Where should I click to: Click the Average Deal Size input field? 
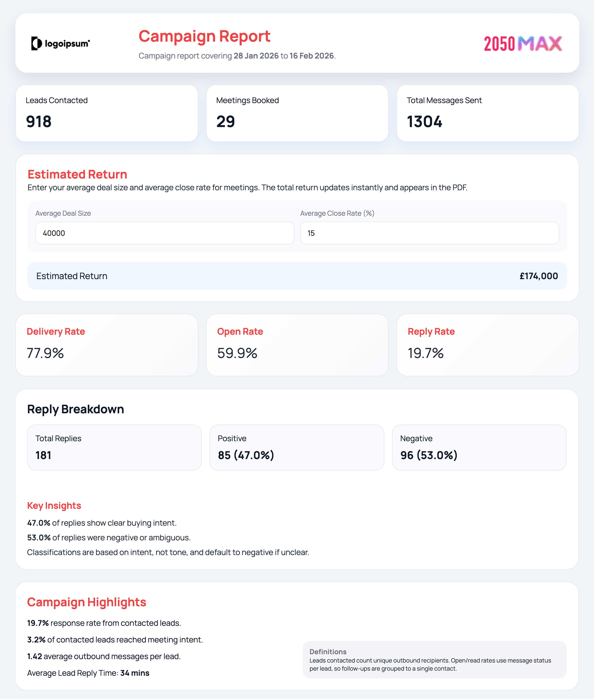click(x=165, y=233)
